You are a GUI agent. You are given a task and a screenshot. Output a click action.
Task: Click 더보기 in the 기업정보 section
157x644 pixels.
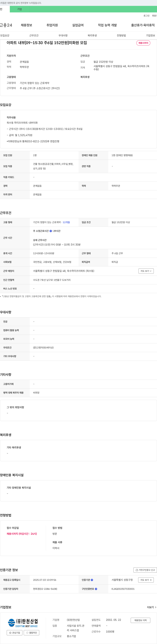pos(152,607)
